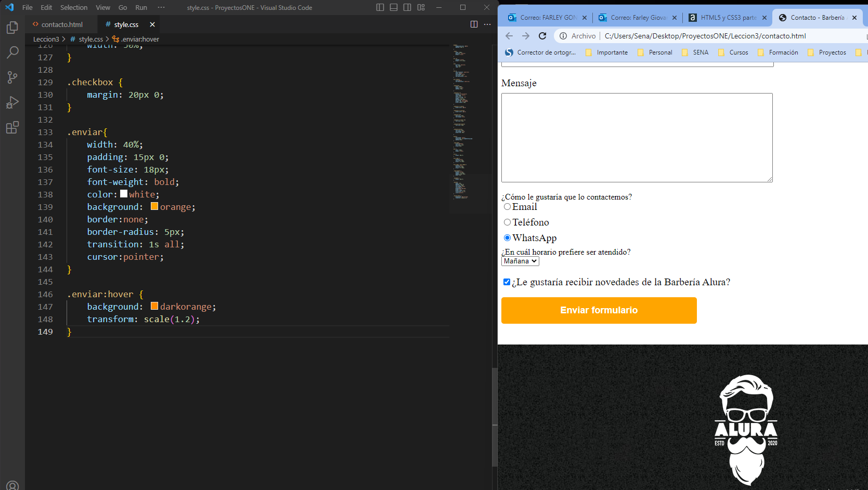Open the Accounts menu icon
868x490 pixels.
pos(12,486)
